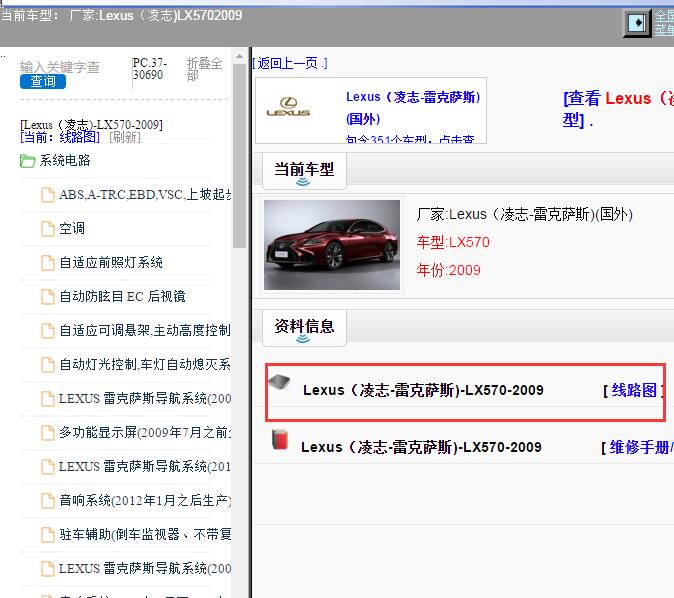Open LEXUS 雷克萨斯导航系统(201 entry
Viewport: 674px width, 598px height.
tap(145, 466)
